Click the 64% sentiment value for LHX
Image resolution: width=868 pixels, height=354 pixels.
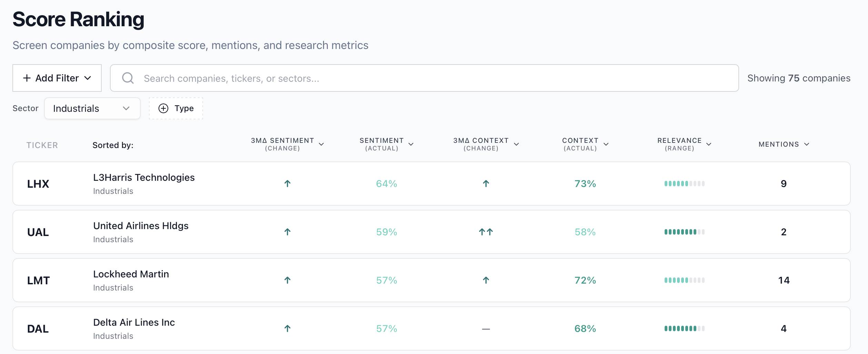click(x=386, y=184)
